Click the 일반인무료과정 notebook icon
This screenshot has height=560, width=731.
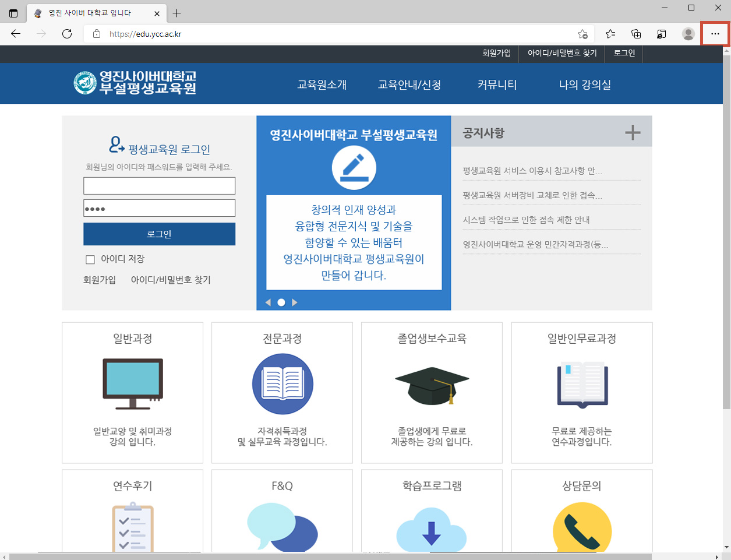coord(582,384)
